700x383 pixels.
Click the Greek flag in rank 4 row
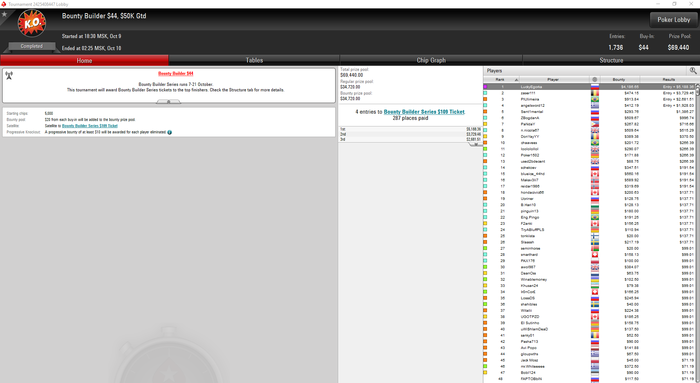pos(595,105)
